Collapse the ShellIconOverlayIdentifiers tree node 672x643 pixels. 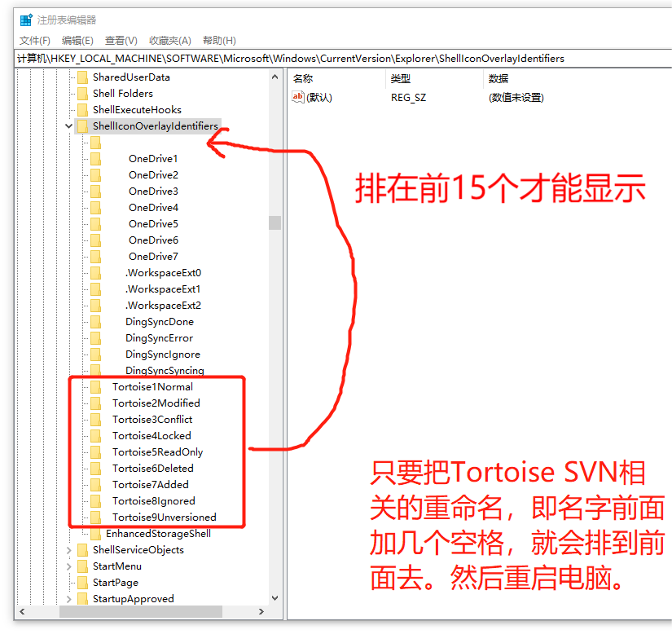(x=68, y=126)
